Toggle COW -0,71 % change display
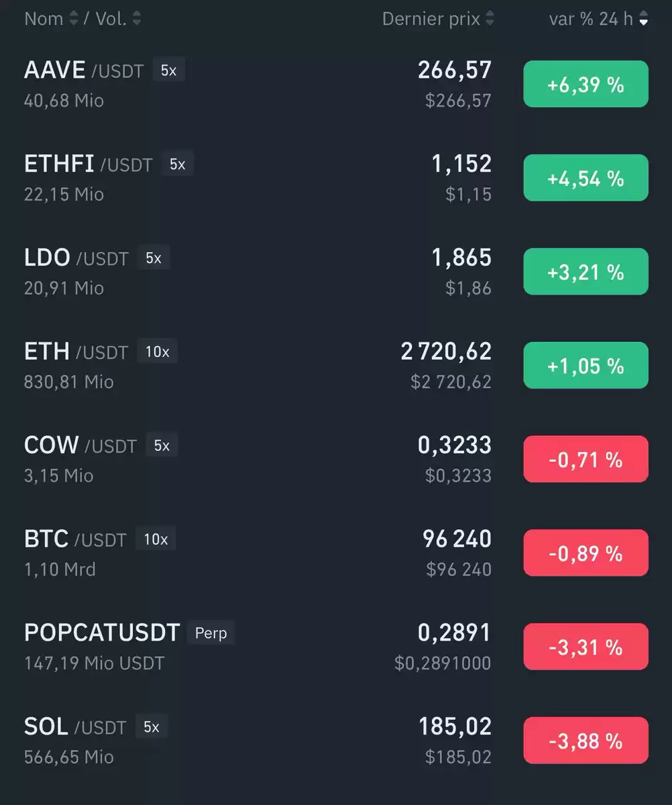This screenshot has width=672, height=805. click(x=585, y=460)
